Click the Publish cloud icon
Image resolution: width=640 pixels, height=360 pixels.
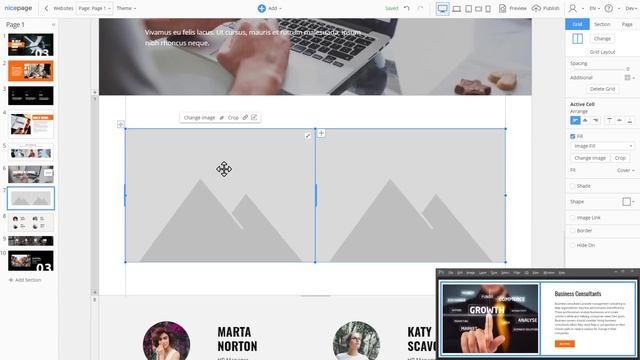(x=536, y=8)
